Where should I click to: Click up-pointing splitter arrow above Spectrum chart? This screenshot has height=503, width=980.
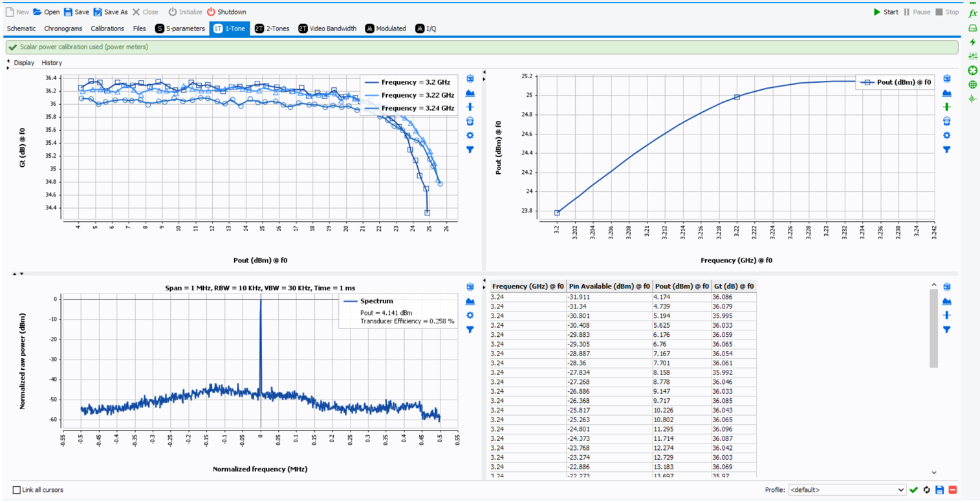14,274
